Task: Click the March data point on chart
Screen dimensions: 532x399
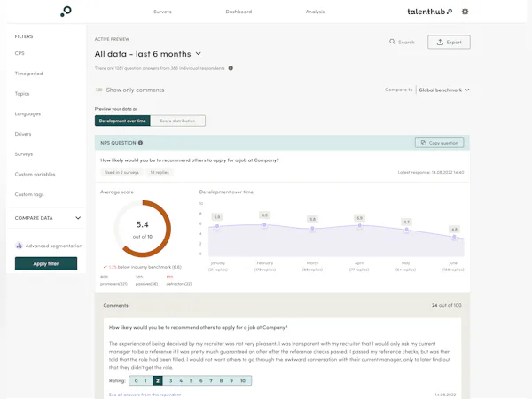Action: pyautogui.click(x=312, y=229)
